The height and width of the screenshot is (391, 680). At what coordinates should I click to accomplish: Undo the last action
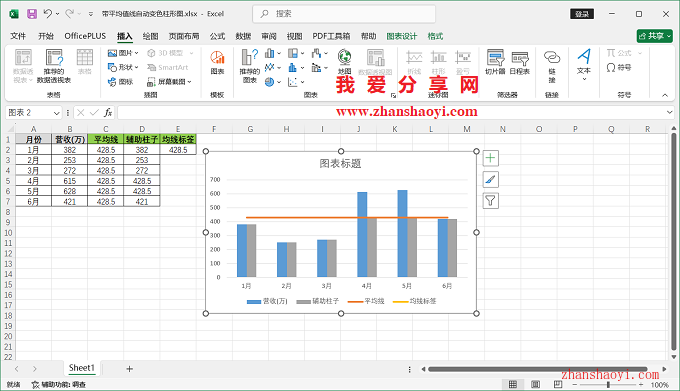(x=48, y=14)
